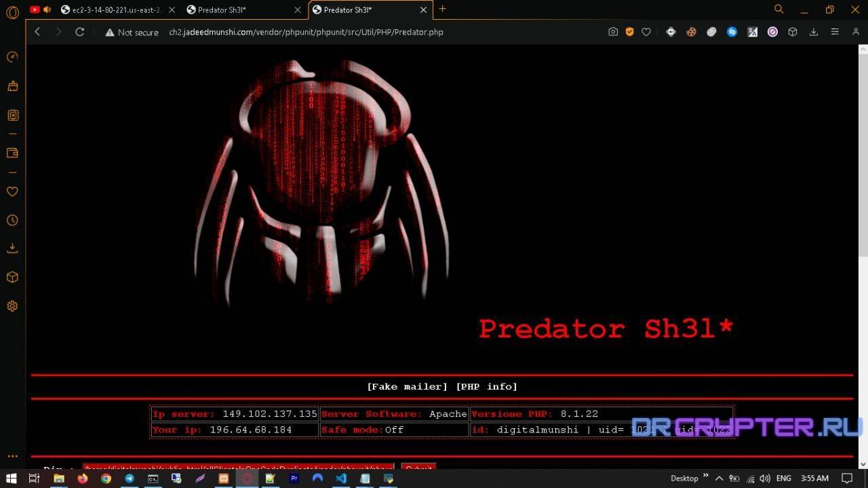Add page to bookmarks with heart icon

tap(646, 32)
